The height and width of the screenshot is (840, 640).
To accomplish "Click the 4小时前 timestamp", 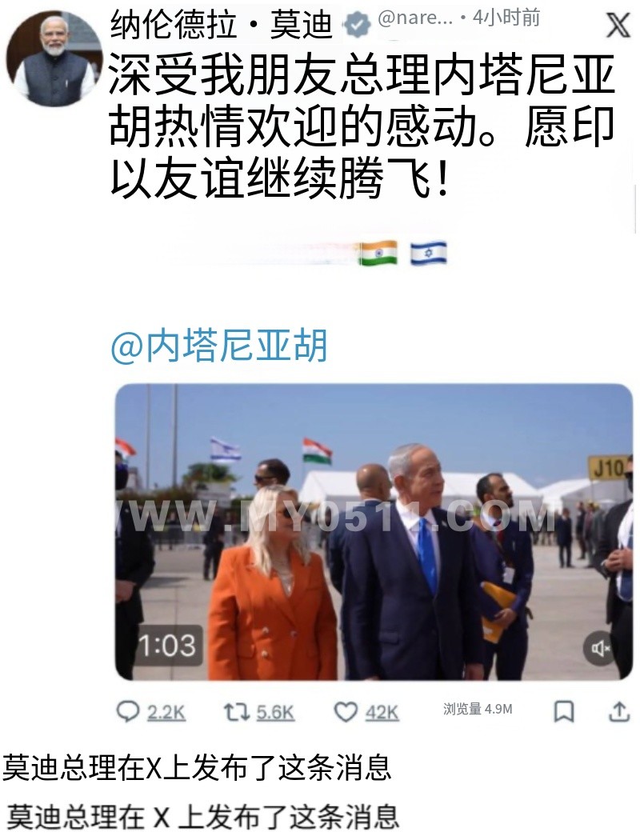I will pyautogui.click(x=506, y=18).
